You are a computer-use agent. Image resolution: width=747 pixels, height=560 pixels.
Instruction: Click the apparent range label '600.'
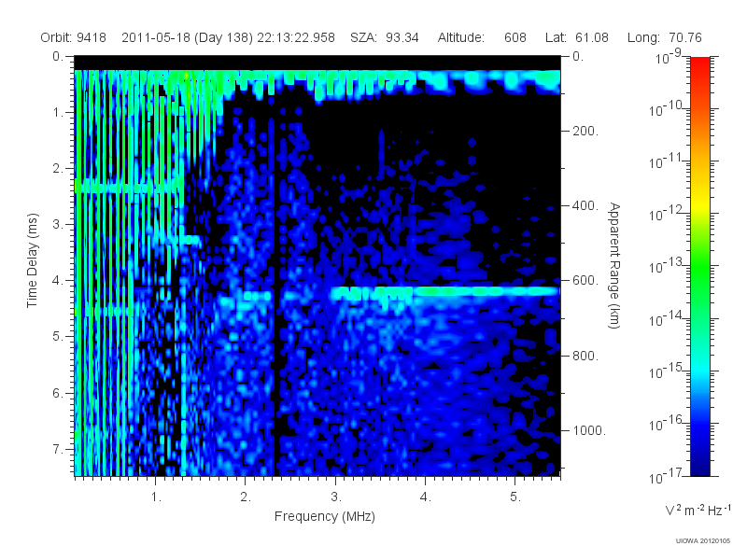(x=585, y=281)
